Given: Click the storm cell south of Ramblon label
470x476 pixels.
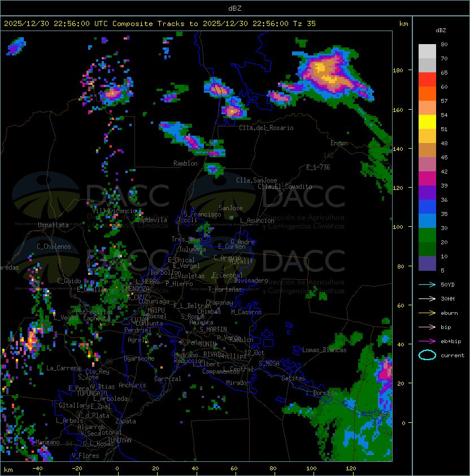Looking at the screenshot, I should click(214, 170).
